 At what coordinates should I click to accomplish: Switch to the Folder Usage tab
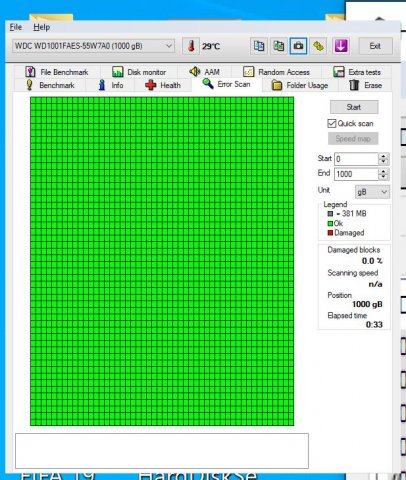[300, 85]
